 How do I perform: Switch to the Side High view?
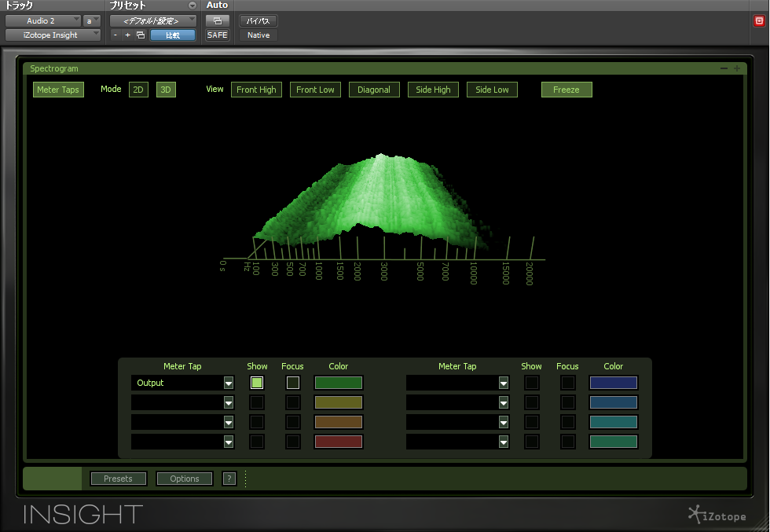[x=433, y=90]
